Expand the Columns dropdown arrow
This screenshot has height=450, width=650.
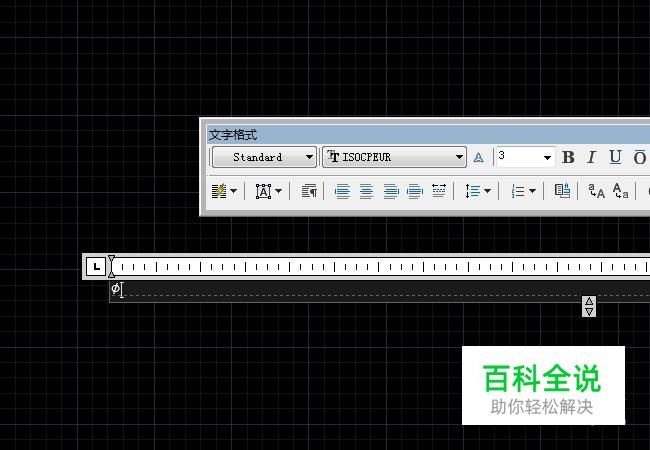pyautogui.click(x=233, y=191)
